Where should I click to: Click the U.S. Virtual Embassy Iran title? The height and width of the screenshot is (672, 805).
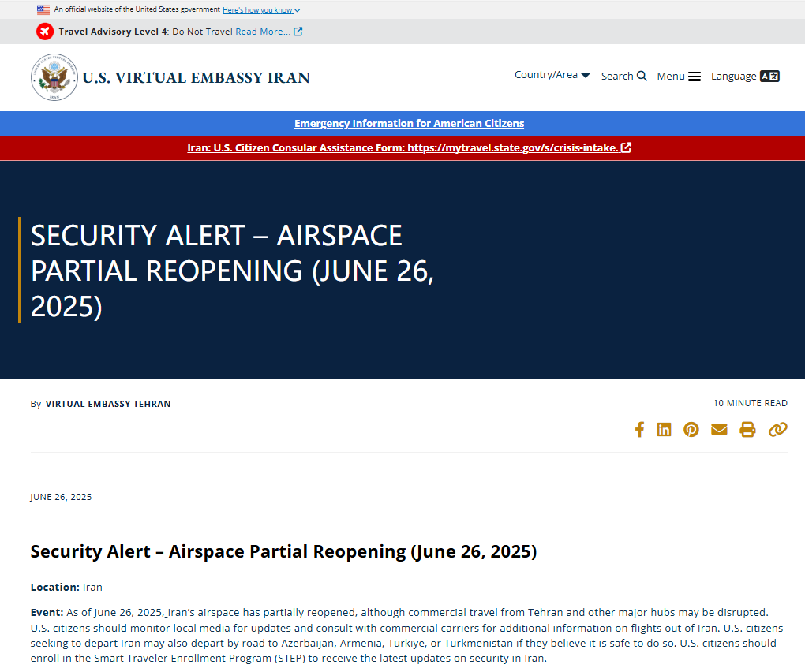pos(196,77)
